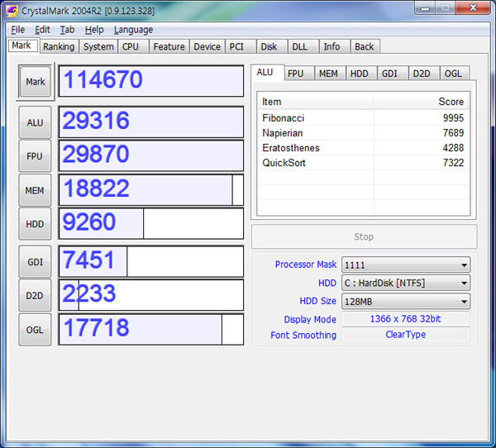496x448 pixels.
Task: Click the Item column header
Action: click(316, 102)
